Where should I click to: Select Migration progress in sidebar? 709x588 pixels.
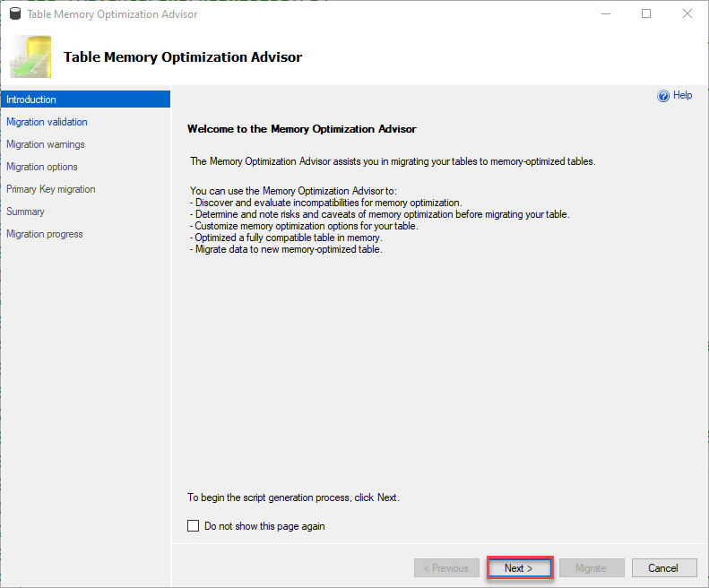pos(45,234)
